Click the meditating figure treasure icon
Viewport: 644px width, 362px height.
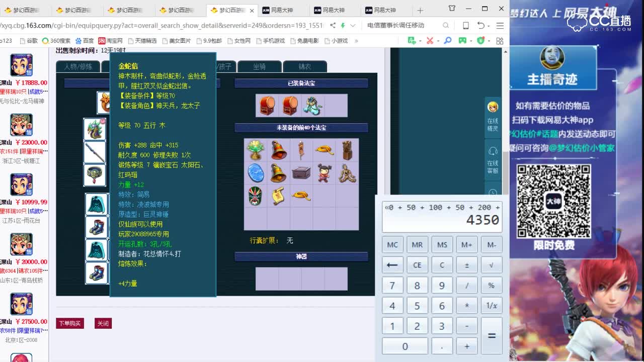[346, 172]
